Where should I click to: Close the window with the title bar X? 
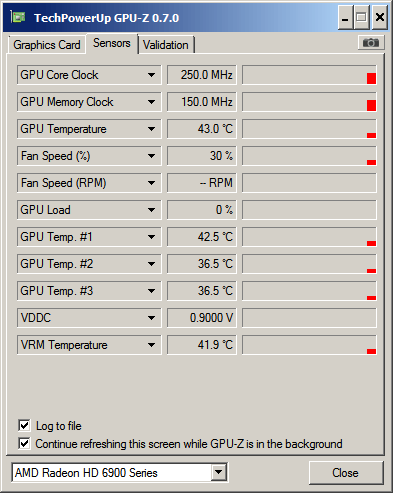click(x=380, y=17)
